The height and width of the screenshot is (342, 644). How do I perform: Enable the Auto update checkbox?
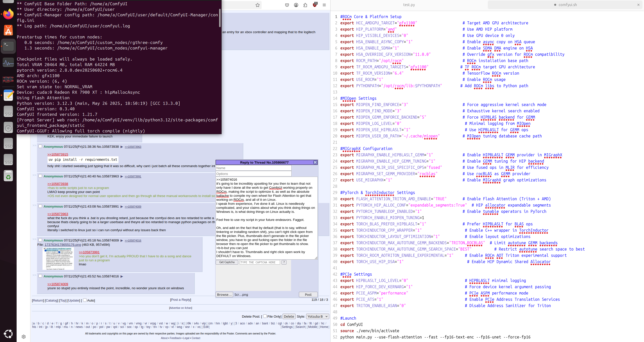pyautogui.click(x=85, y=300)
